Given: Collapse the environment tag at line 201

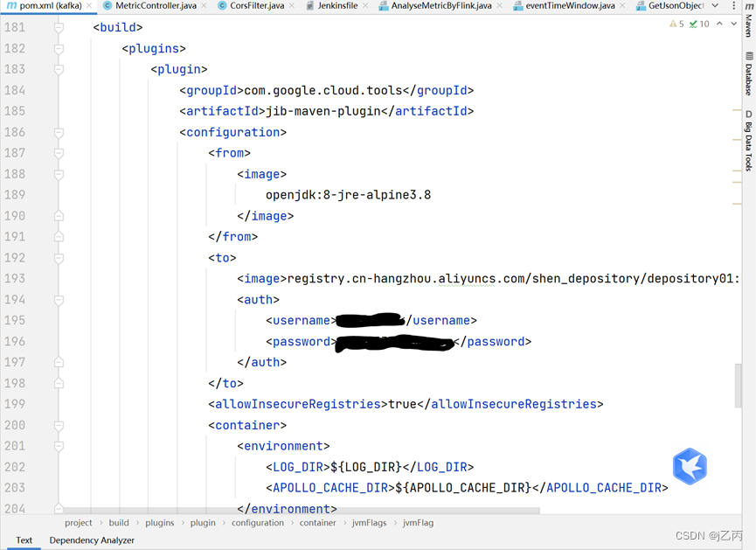Looking at the screenshot, I should [59, 446].
